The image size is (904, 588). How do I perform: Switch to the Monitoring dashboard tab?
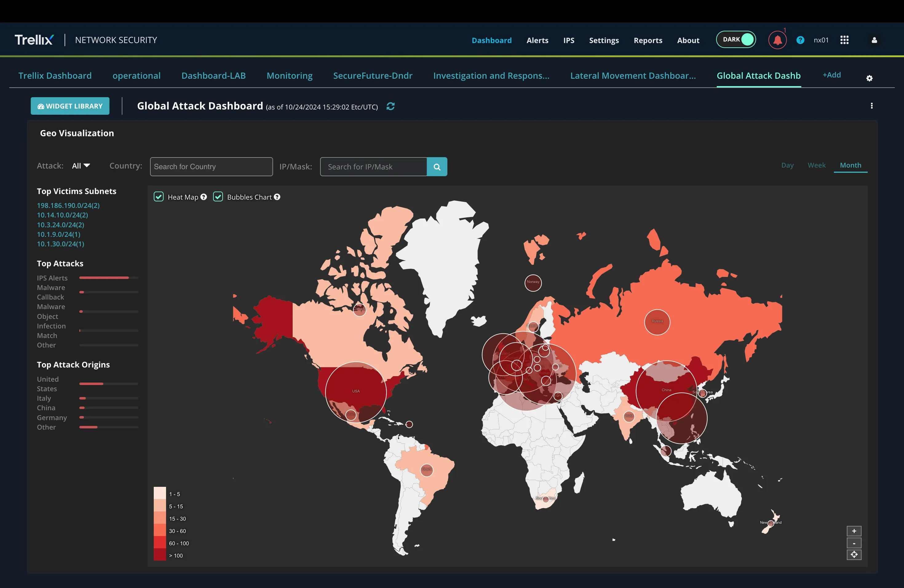coord(289,76)
